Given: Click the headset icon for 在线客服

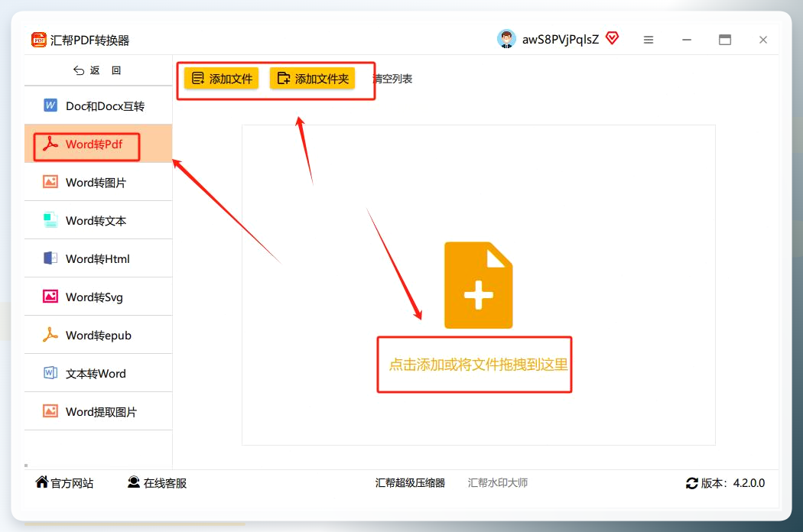Looking at the screenshot, I should (x=134, y=482).
